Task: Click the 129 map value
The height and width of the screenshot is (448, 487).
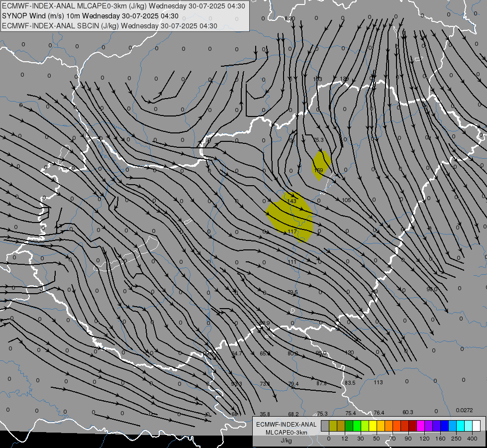Action: pyautogui.click(x=344, y=79)
